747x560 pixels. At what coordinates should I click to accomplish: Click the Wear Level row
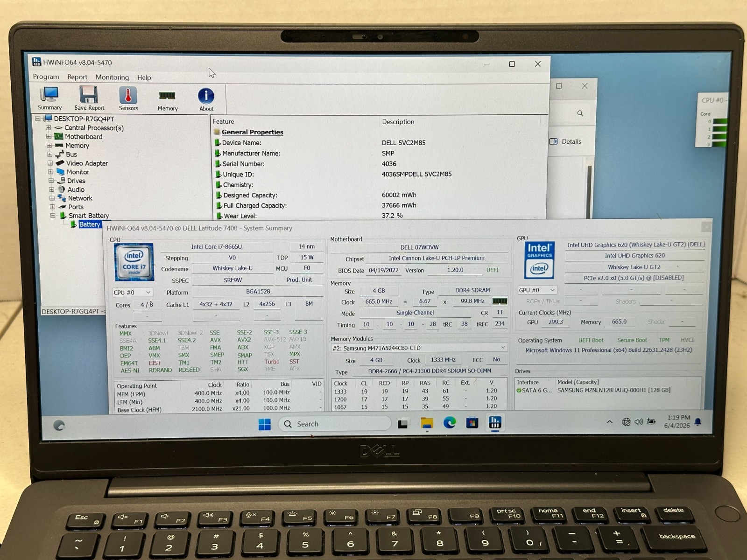pos(379,216)
